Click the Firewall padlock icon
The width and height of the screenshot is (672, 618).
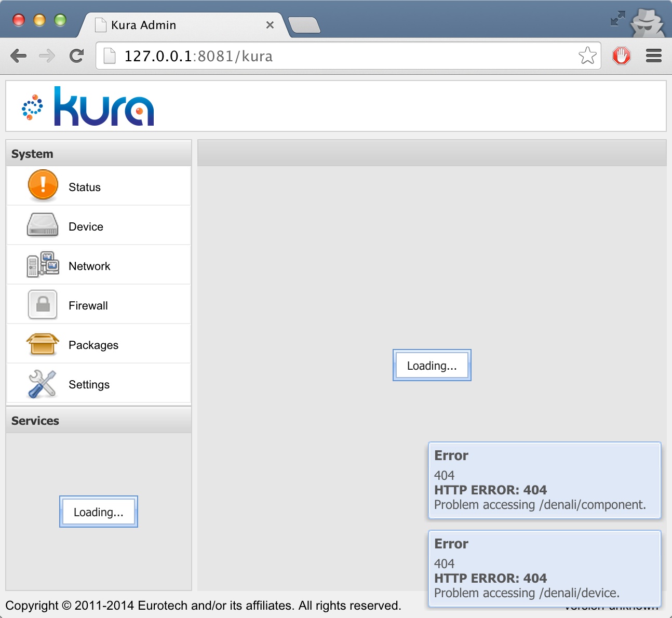point(43,304)
